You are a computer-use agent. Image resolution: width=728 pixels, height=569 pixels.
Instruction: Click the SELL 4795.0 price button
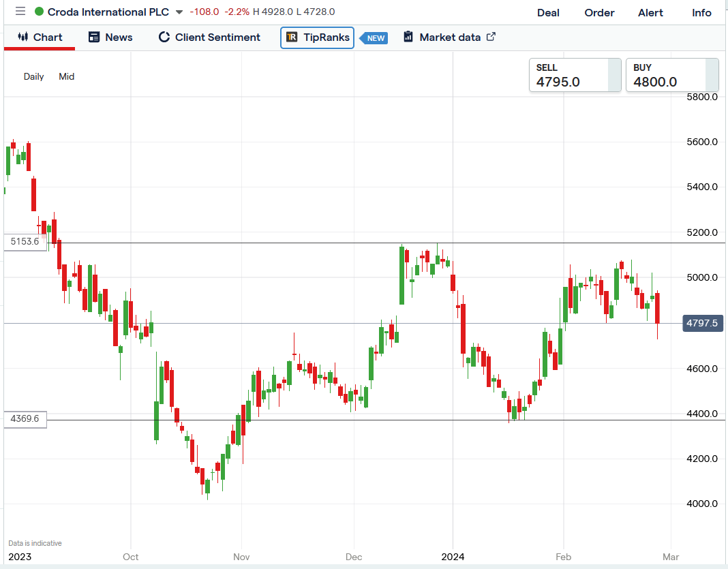pos(575,75)
